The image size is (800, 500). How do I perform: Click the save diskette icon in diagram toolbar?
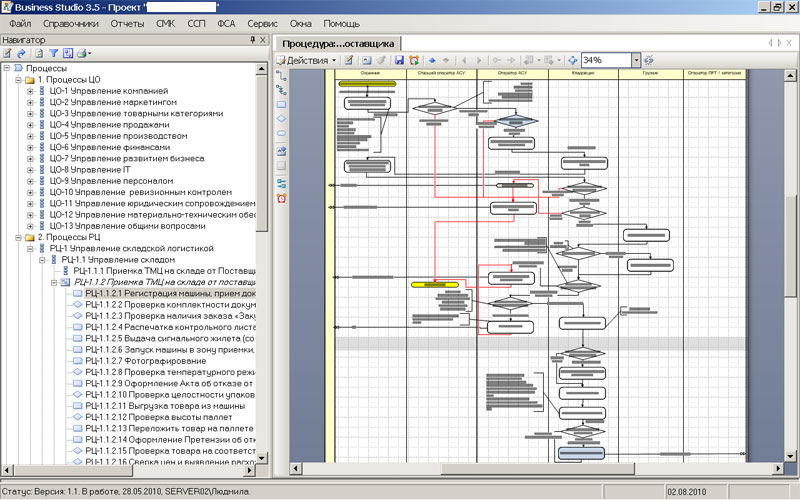(x=399, y=61)
